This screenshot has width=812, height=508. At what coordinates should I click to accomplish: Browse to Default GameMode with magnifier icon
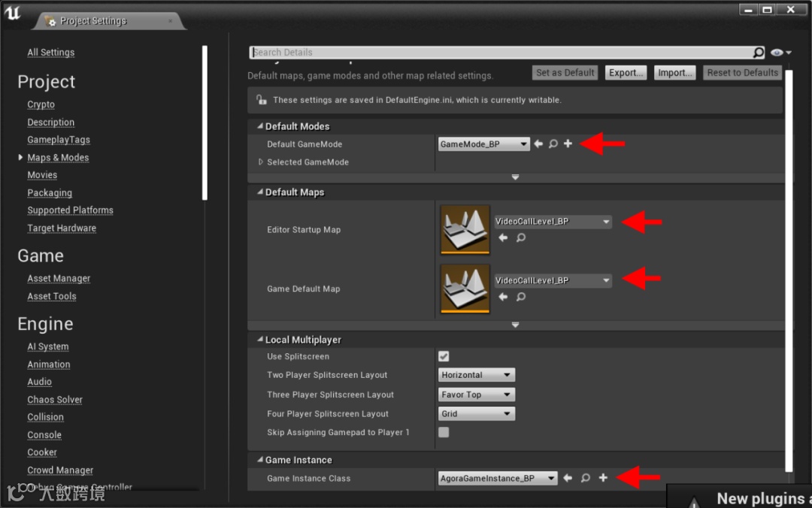pos(553,144)
